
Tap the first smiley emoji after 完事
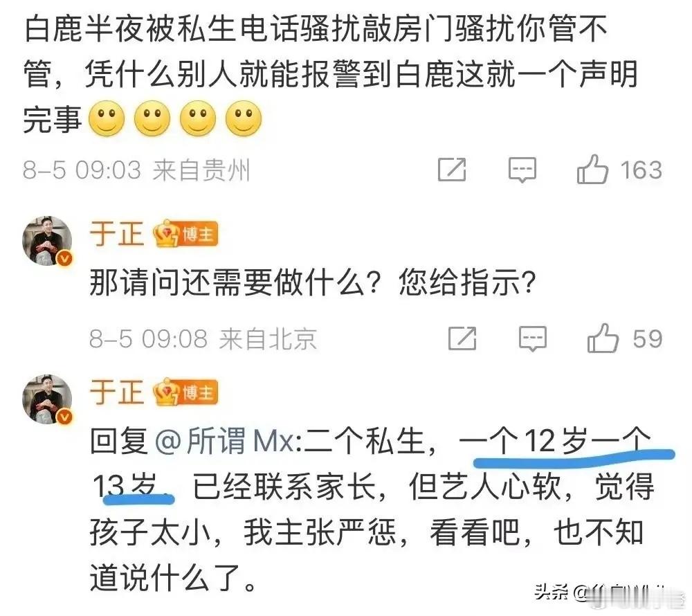coord(107,118)
